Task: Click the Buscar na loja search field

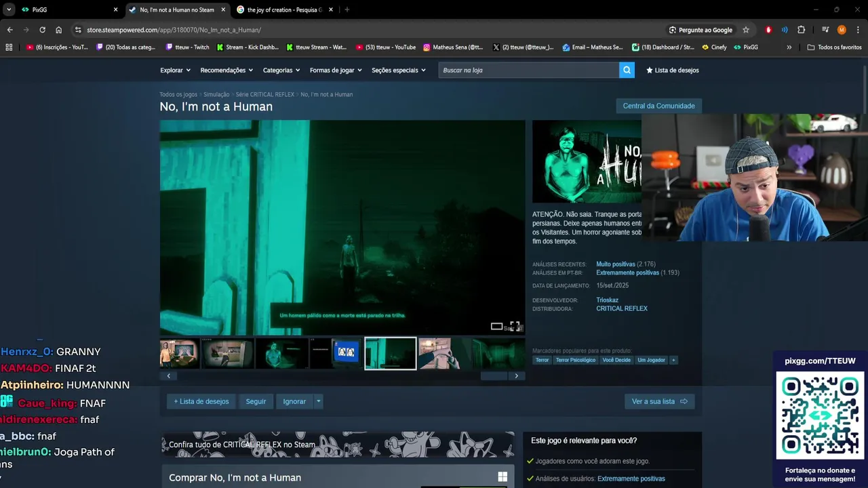Action: point(528,70)
